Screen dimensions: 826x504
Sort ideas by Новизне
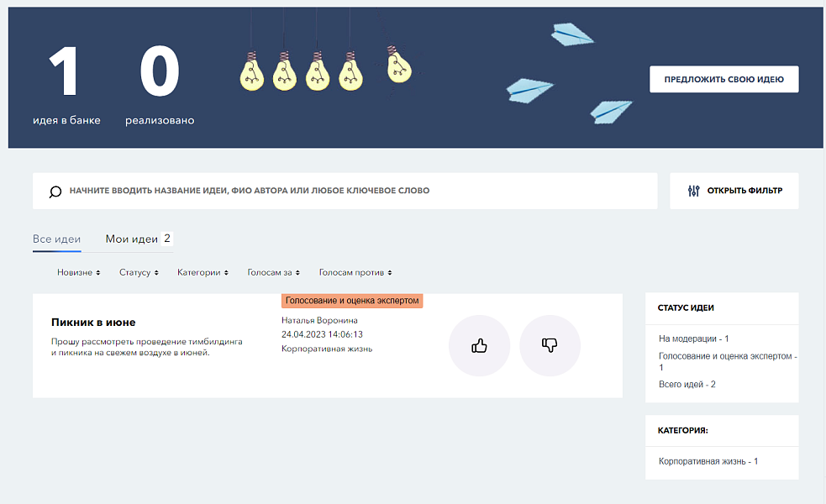pyautogui.click(x=78, y=272)
